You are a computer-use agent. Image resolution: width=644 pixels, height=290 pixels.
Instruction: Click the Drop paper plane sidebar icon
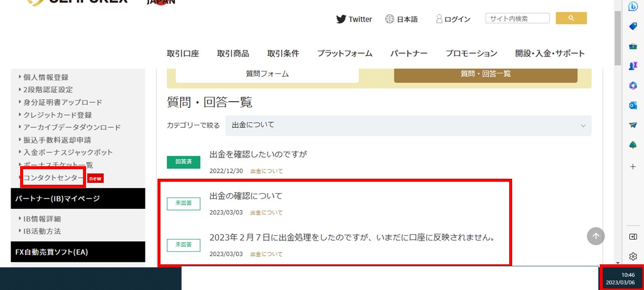(633, 125)
